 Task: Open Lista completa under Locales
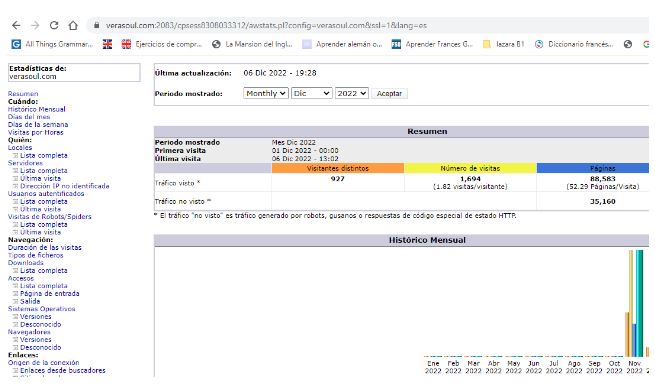click(x=43, y=155)
